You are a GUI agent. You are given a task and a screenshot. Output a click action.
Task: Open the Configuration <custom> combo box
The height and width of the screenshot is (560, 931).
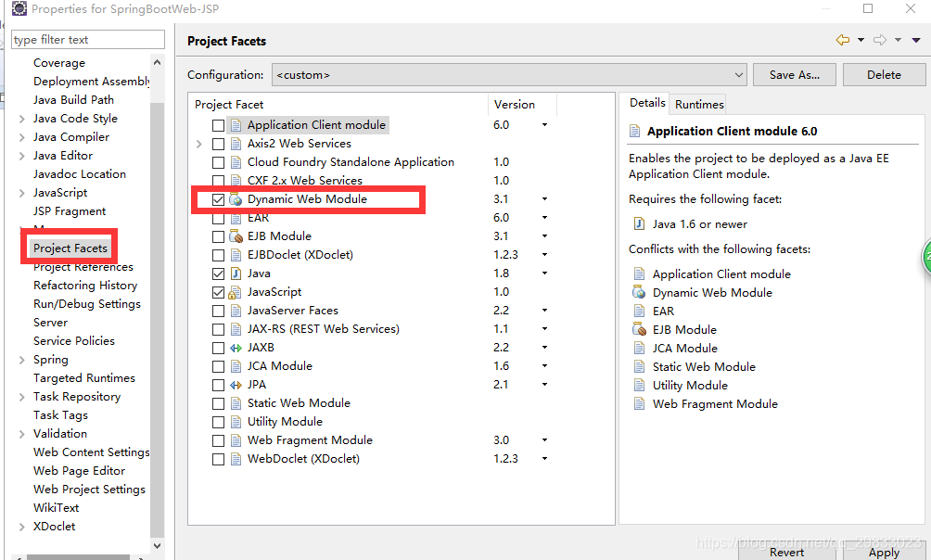point(509,75)
